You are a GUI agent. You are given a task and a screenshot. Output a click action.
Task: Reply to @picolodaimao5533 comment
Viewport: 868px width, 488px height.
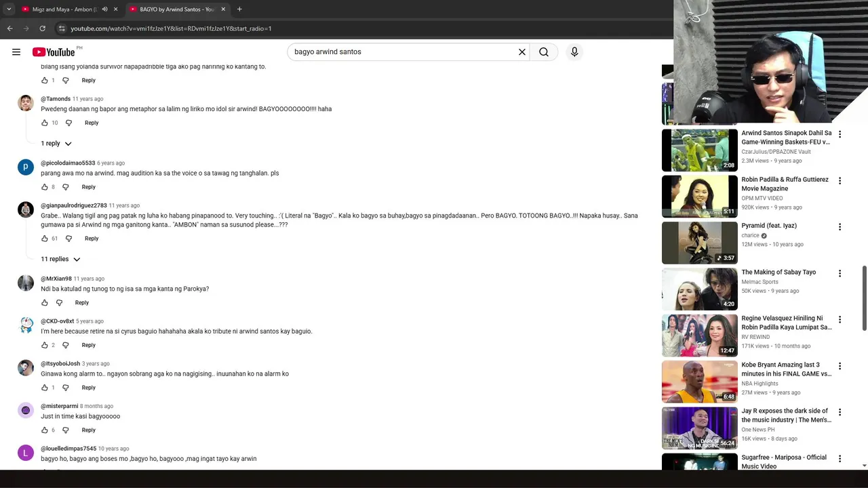click(x=89, y=187)
